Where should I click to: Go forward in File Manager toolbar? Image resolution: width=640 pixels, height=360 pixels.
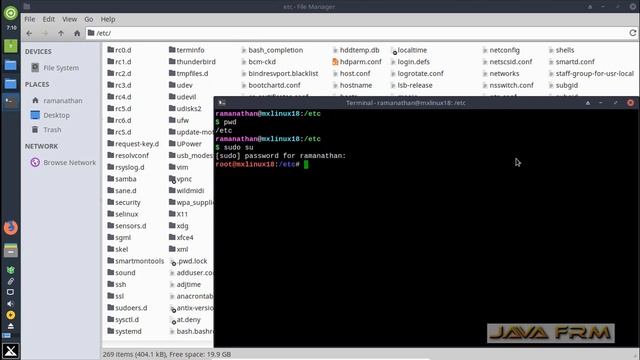(45, 33)
